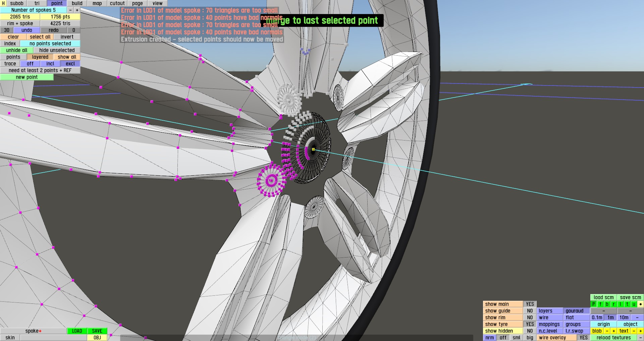The width and height of the screenshot is (644, 341).
Task: Switch to under view with the u button
Action: tap(634, 304)
